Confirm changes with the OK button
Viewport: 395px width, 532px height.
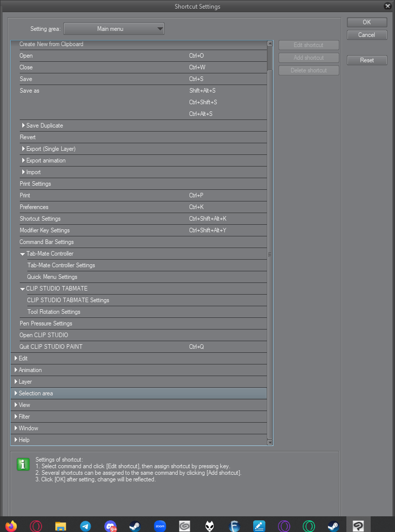click(367, 22)
